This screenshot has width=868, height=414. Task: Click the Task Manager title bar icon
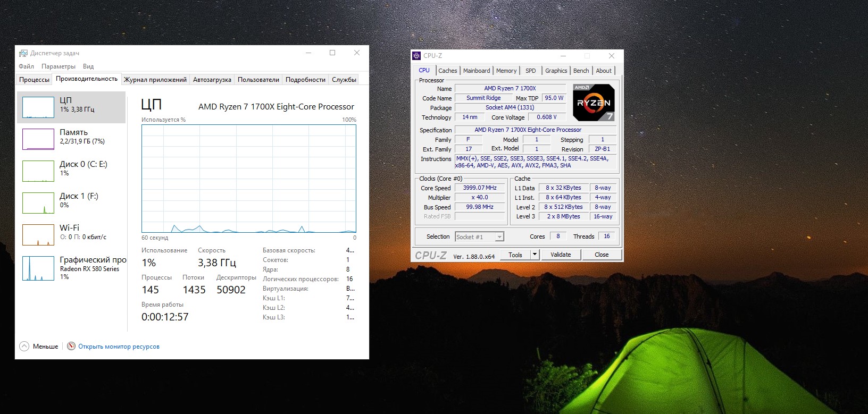pos(23,53)
